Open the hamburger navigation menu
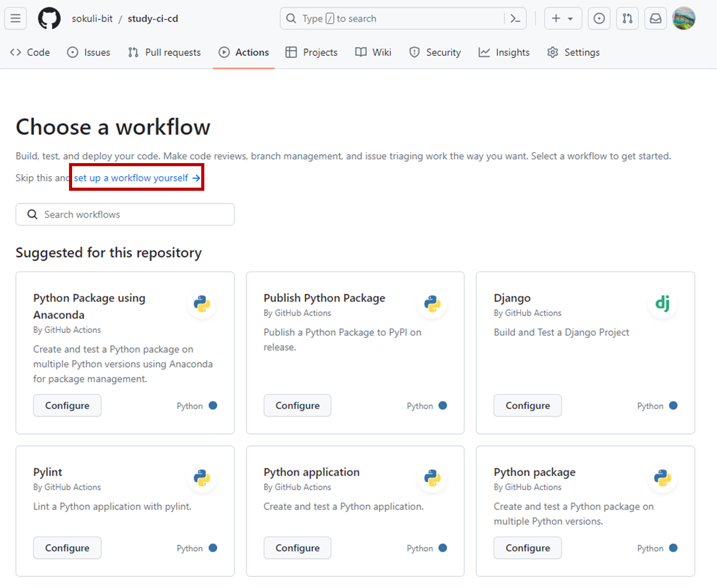The image size is (717, 588). (16, 18)
